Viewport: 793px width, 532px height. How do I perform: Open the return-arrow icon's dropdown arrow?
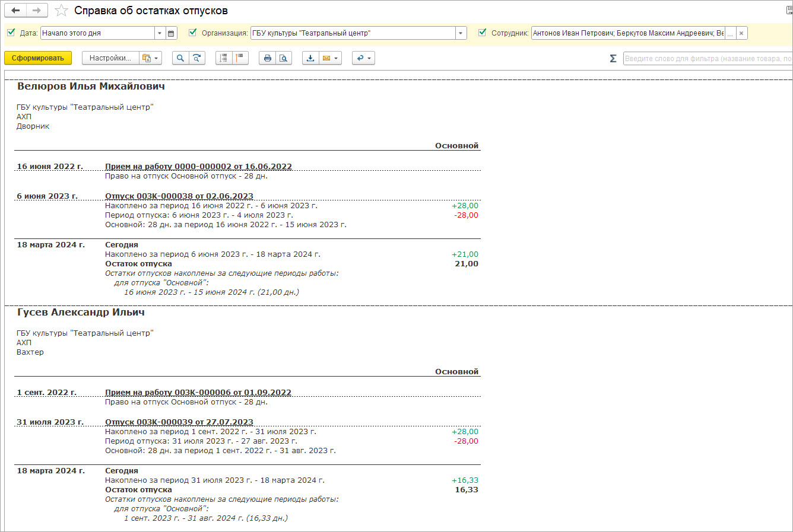point(370,58)
